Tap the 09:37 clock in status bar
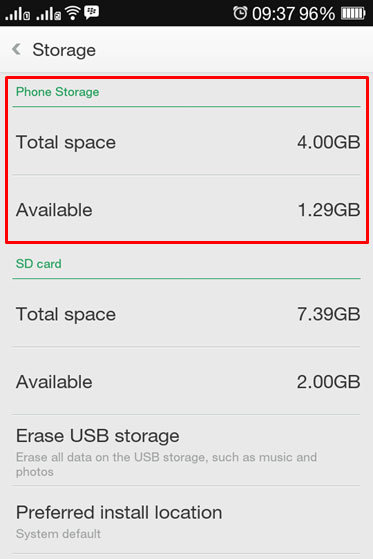 point(274,14)
